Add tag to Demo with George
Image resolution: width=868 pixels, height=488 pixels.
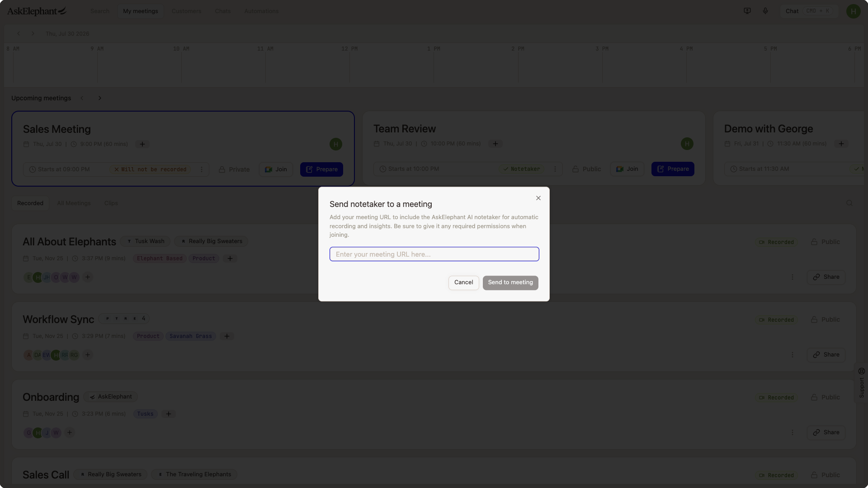tap(841, 144)
